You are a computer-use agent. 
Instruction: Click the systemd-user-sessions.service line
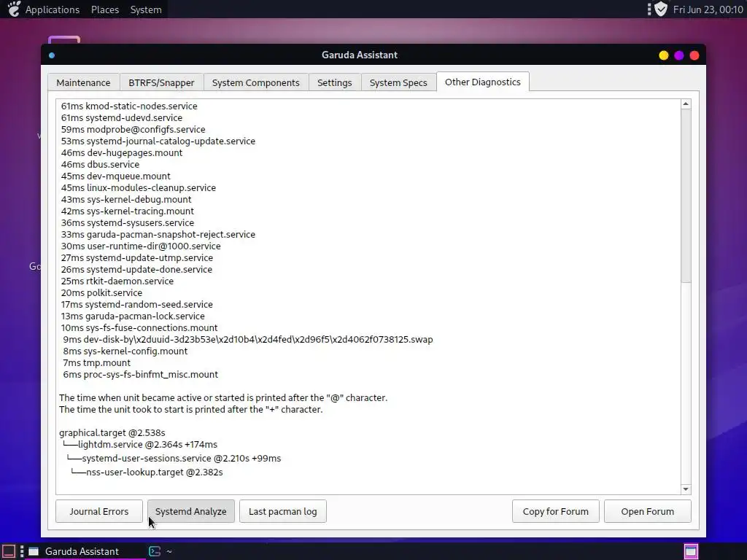coord(174,458)
